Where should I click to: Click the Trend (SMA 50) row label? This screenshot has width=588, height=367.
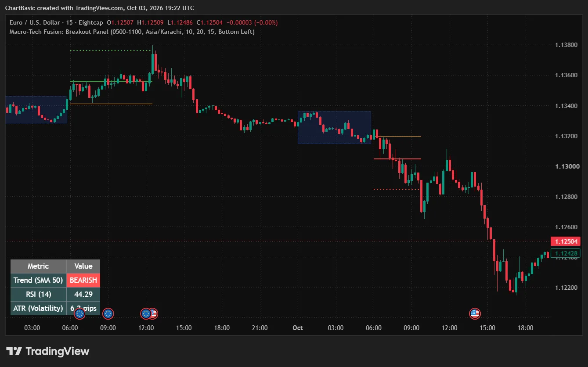point(38,280)
